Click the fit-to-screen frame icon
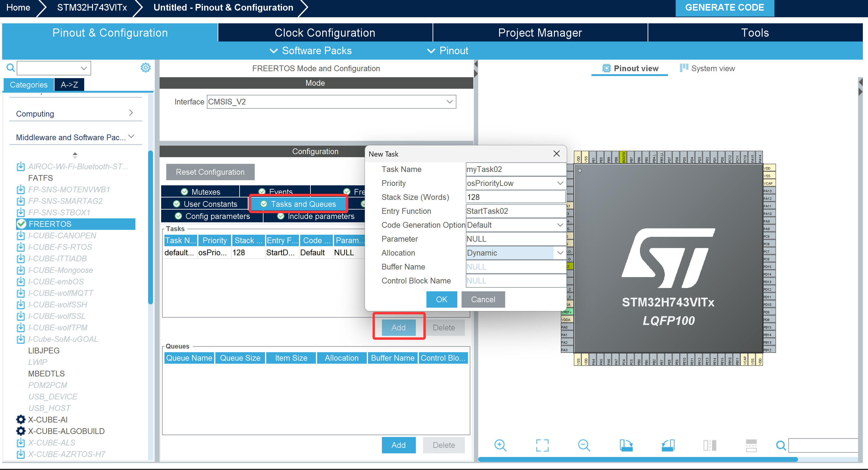The width and height of the screenshot is (868, 470). pos(542,445)
